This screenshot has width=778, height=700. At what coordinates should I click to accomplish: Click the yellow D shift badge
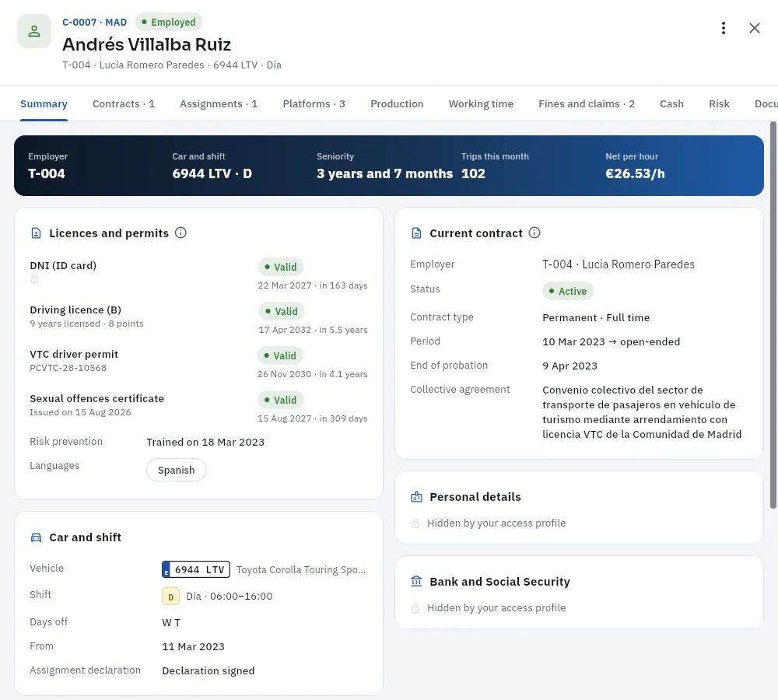click(x=170, y=597)
